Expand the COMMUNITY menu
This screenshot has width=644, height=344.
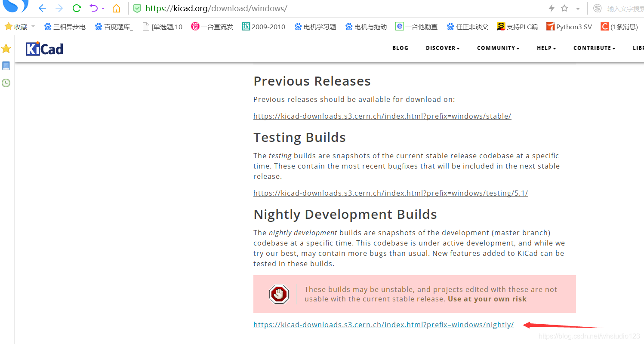tap(498, 48)
